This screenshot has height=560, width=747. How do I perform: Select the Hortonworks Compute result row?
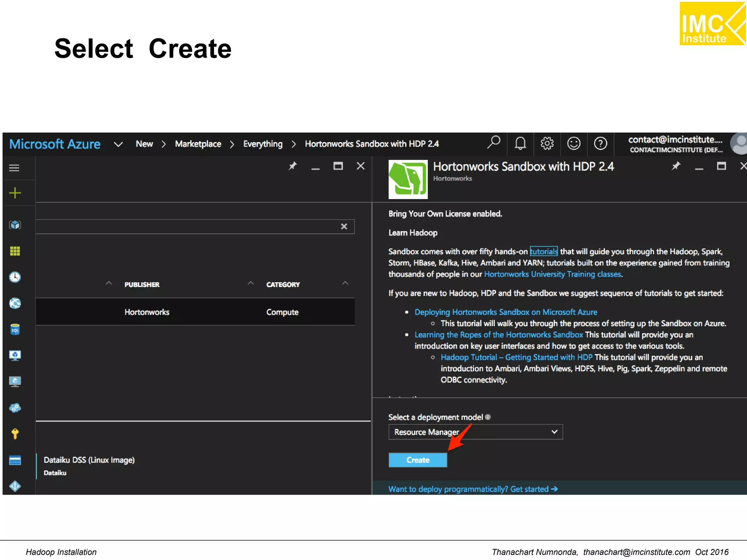(195, 312)
